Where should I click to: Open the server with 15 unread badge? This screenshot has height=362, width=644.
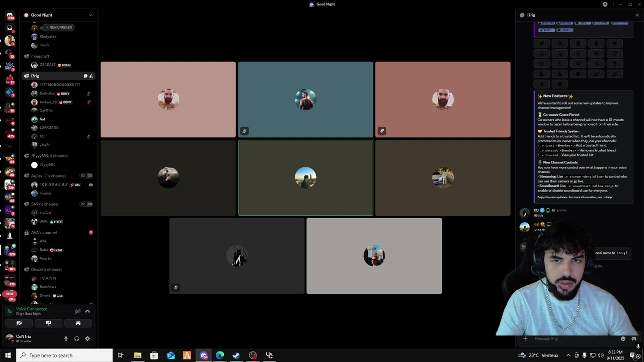[x=10, y=53]
